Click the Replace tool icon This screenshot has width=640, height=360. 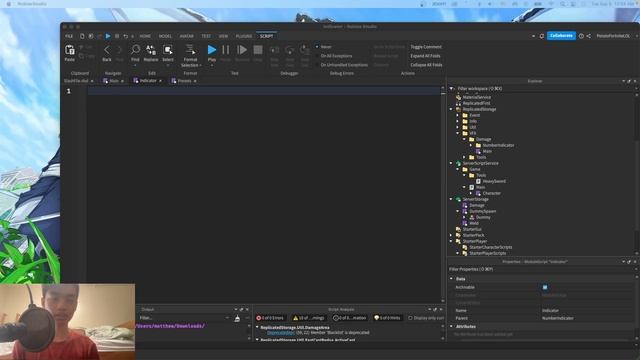[x=151, y=50]
